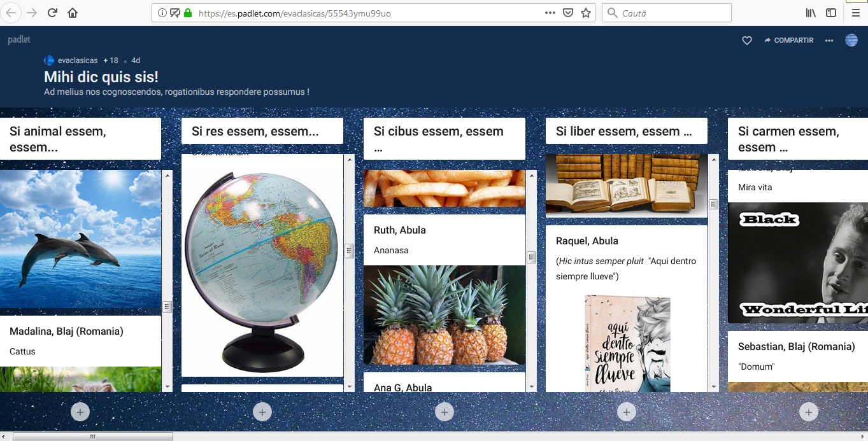Open the user avatar profile icon
The height and width of the screenshot is (441, 868).
pyautogui.click(x=851, y=41)
